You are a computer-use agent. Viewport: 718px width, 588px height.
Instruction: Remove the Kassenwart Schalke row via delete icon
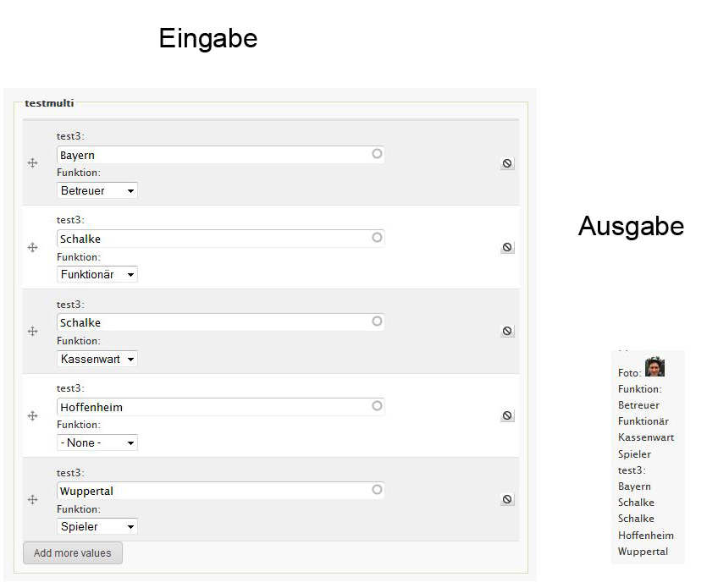(507, 331)
